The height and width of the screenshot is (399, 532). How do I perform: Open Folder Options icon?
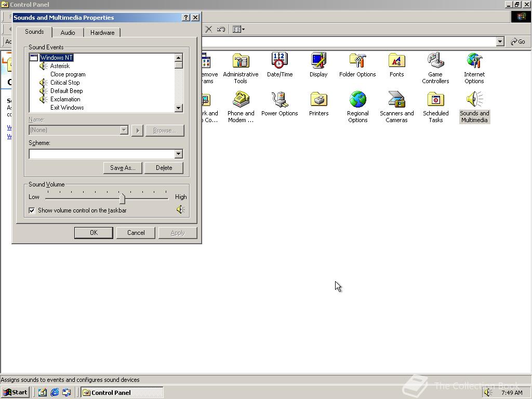[x=357, y=65]
